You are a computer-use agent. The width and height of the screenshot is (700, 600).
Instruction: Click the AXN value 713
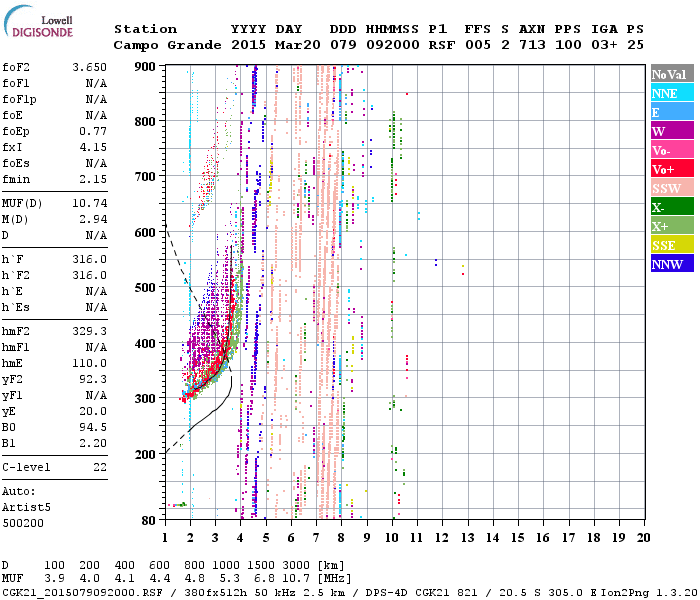point(532,45)
